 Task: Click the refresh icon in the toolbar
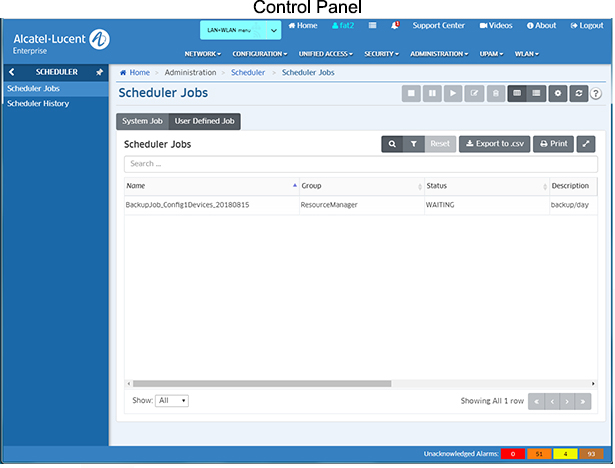tap(578, 93)
